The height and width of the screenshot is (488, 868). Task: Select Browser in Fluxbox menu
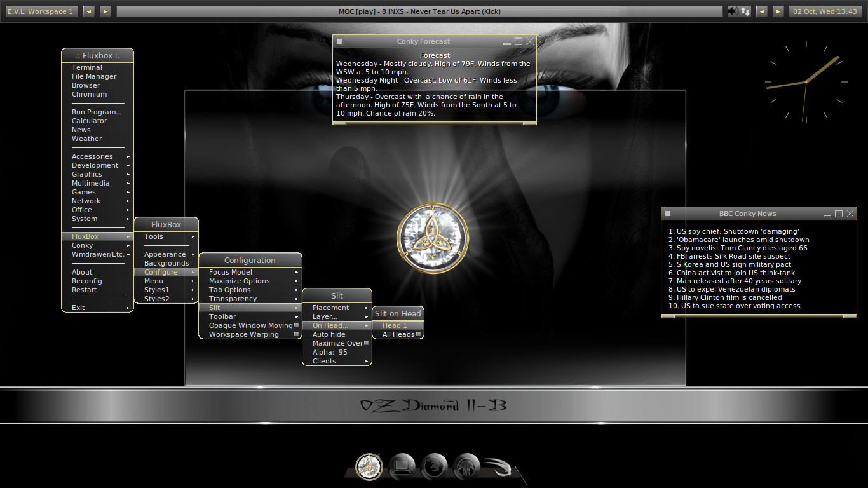(97, 85)
